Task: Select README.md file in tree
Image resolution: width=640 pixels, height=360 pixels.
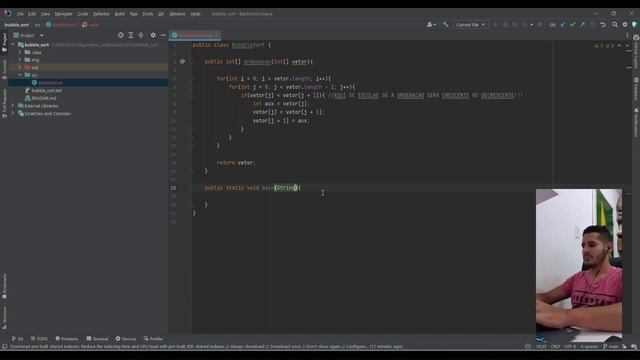Action: pyautogui.click(x=44, y=98)
